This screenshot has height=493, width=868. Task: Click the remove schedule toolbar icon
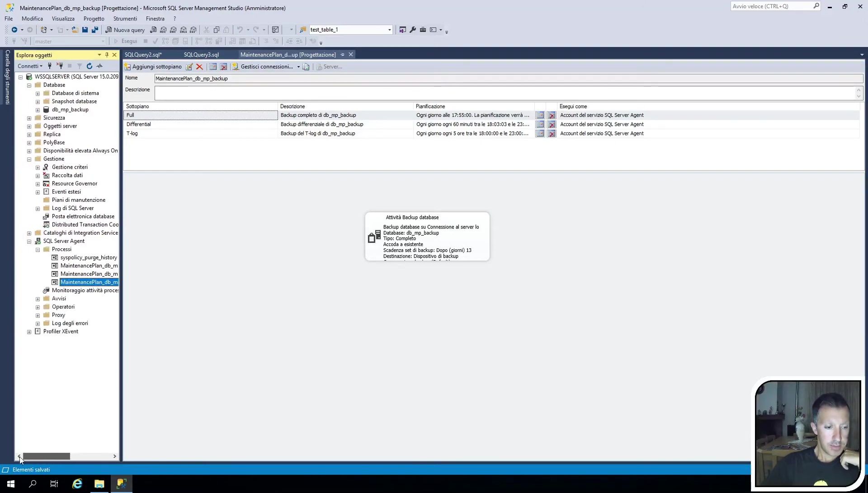click(223, 67)
